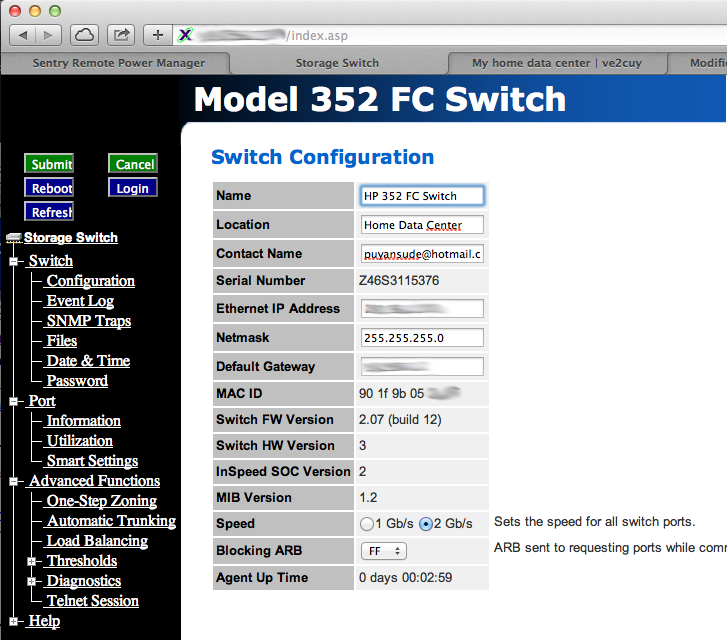
Task: Open the Diagnostics link
Action: (83, 581)
